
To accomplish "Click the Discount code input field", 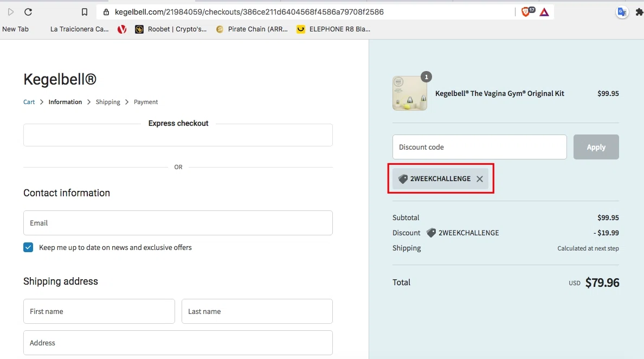I will point(479,147).
